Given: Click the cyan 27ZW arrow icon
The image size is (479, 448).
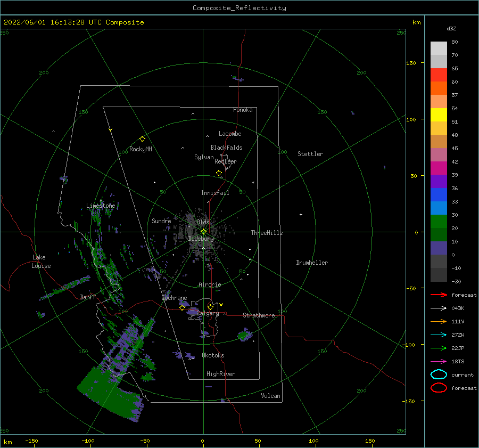Looking at the screenshot, I should (x=439, y=335).
